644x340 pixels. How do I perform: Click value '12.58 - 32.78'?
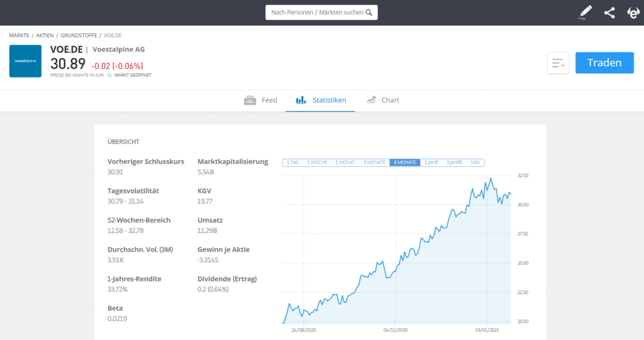tap(126, 231)
